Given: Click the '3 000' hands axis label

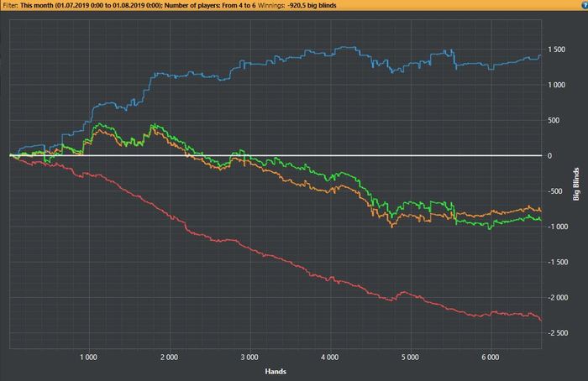Looking at the screenshot, I should [249, 358].
